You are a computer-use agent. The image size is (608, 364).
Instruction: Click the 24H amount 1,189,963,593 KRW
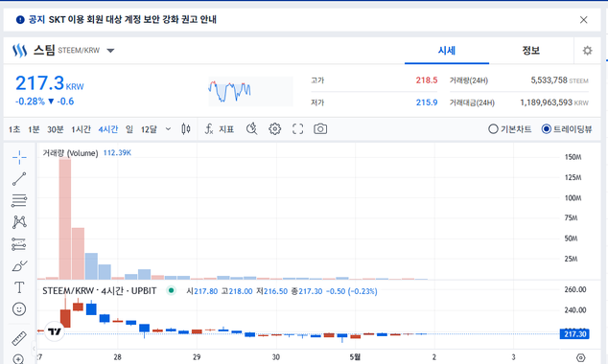pyautogui.click(x=554, y=102)
